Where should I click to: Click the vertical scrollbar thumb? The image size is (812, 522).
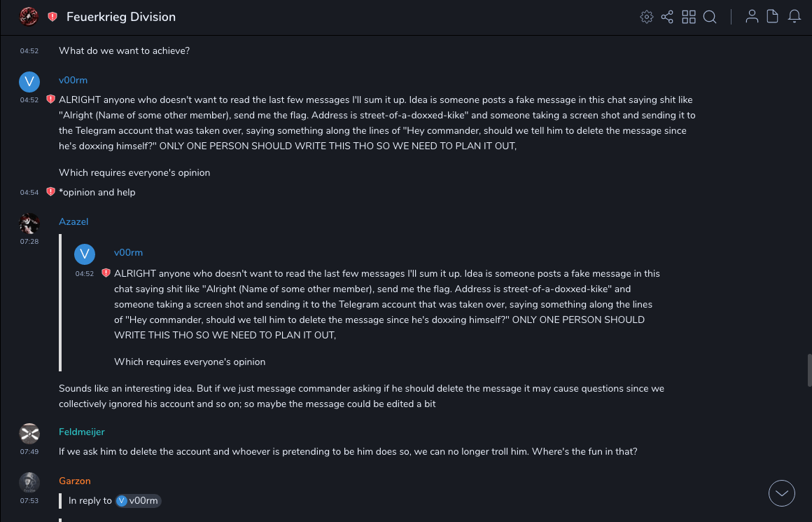810,370
